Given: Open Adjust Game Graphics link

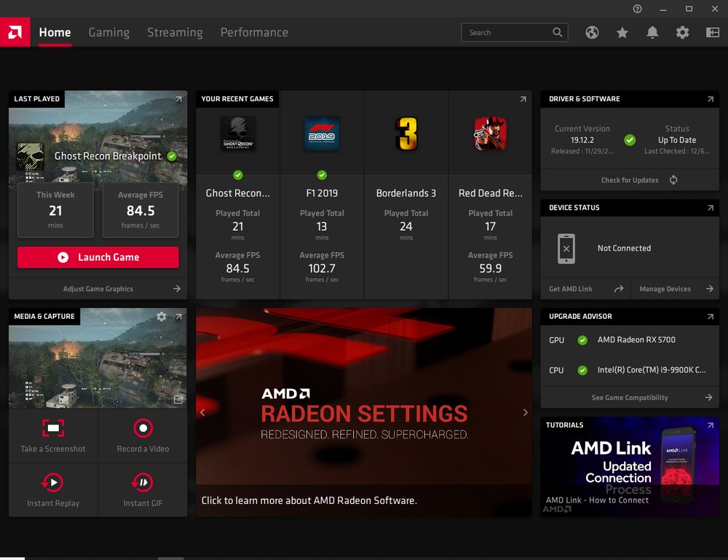Looking at the screenshot, I should point(98,289).
